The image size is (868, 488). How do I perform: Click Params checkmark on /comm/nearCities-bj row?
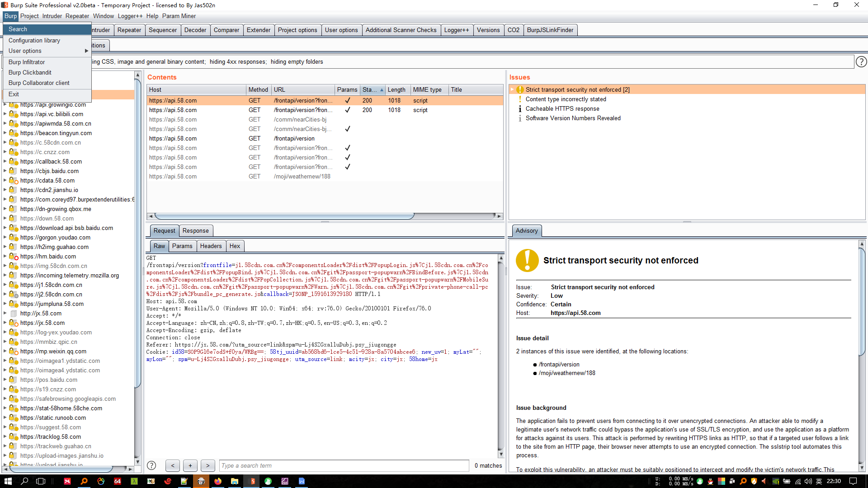[x=347, y=129]
